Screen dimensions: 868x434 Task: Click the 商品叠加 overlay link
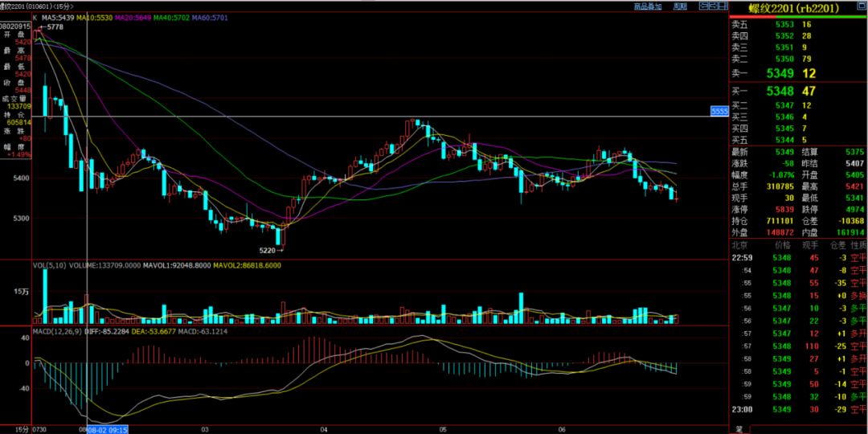pyautogui.click(x=648, y=6)
